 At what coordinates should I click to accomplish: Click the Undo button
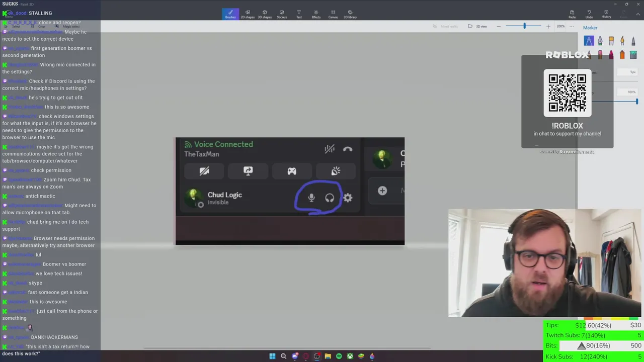tap(589, 14)
